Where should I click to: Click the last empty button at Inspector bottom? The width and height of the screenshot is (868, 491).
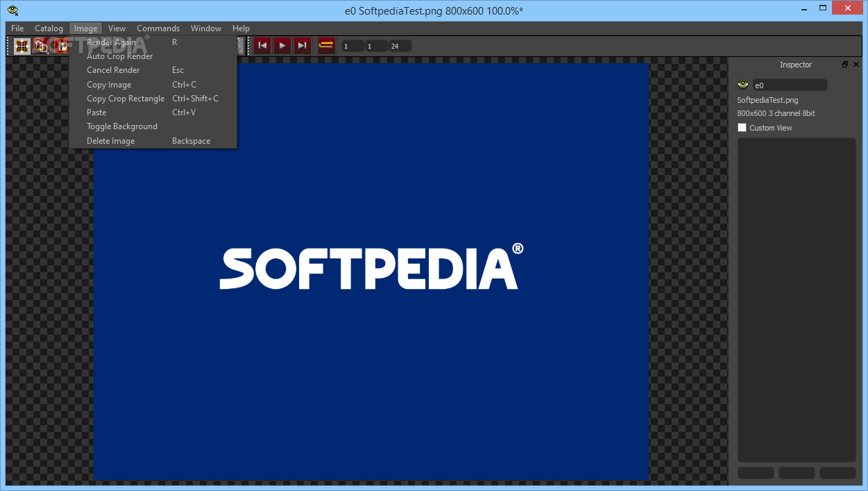(837, 473)
